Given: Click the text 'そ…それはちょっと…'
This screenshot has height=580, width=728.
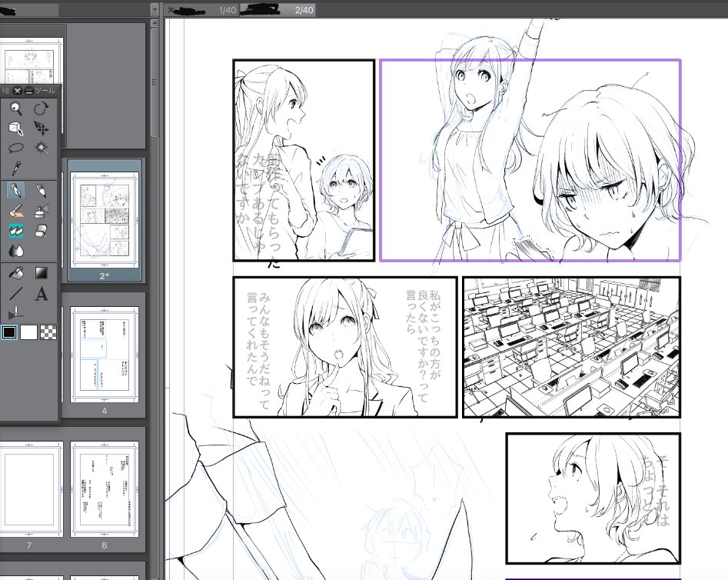Looking at the screenshot, I should pyautogui.click(x=656, y=490).
